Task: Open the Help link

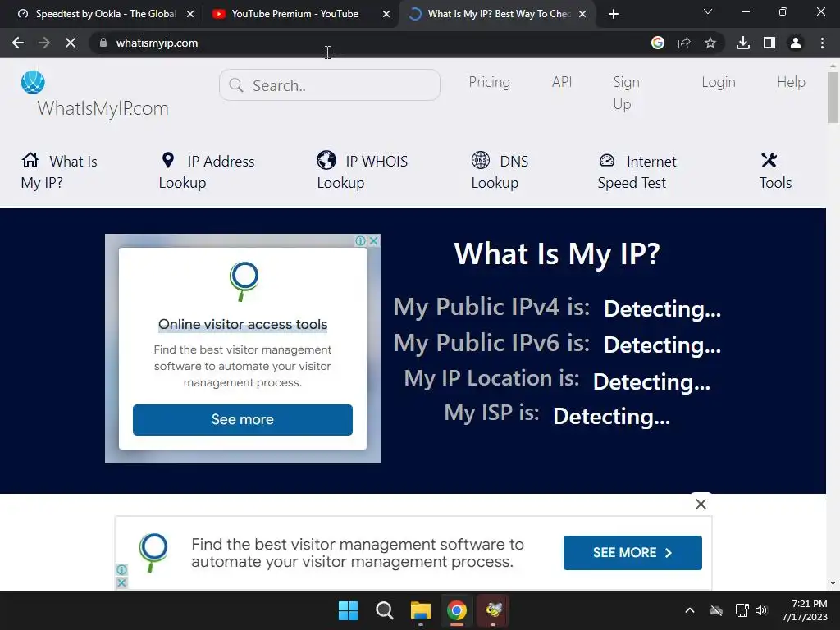Action: 792,82
